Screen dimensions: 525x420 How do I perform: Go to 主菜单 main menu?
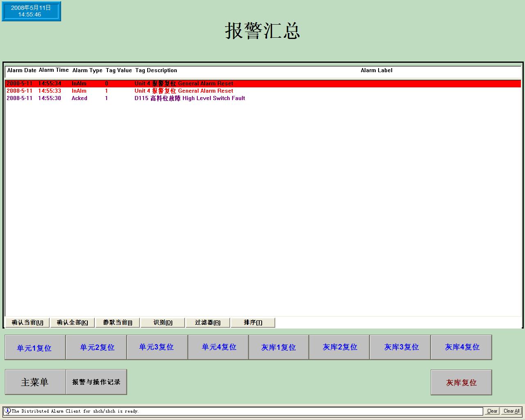click(x=35, y=382)
